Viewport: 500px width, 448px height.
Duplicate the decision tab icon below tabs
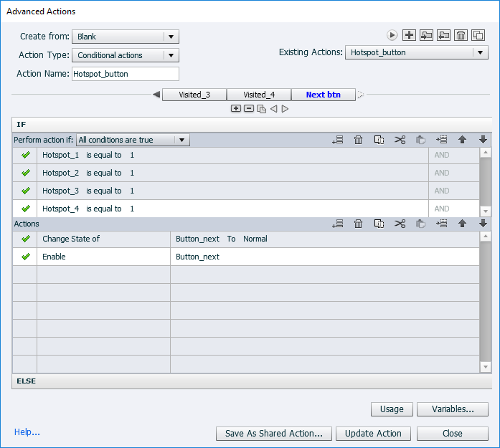(x=262, y=109)
